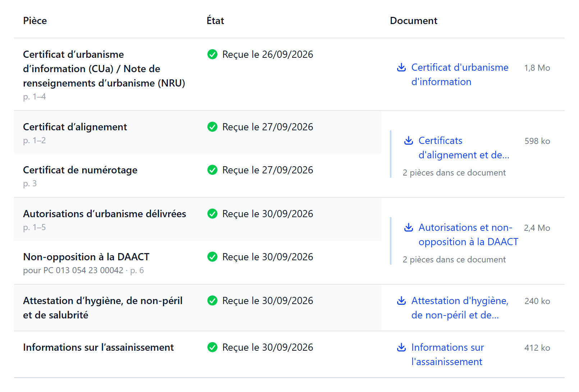
Task: Click the 2,4 Mo file size
Action: [x=537, y=228]
